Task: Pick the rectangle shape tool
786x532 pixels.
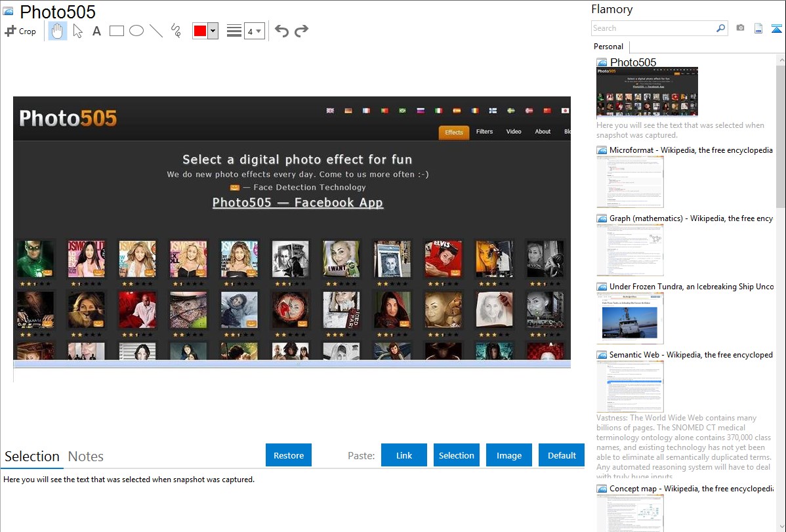Action: coord(117,31)
